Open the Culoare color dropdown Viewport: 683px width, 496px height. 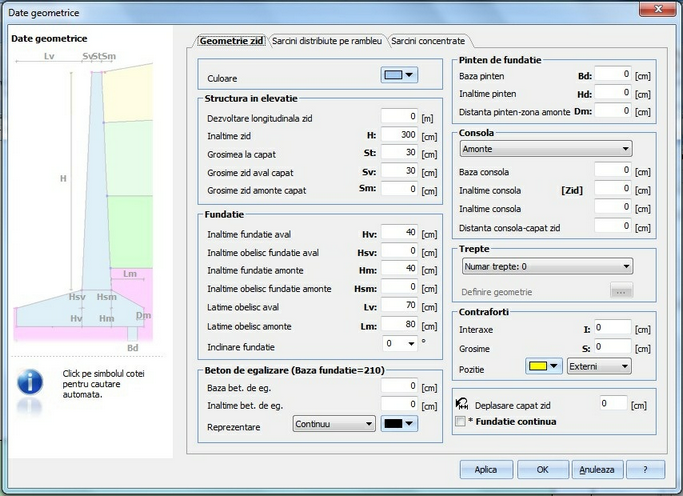(399, 75)
